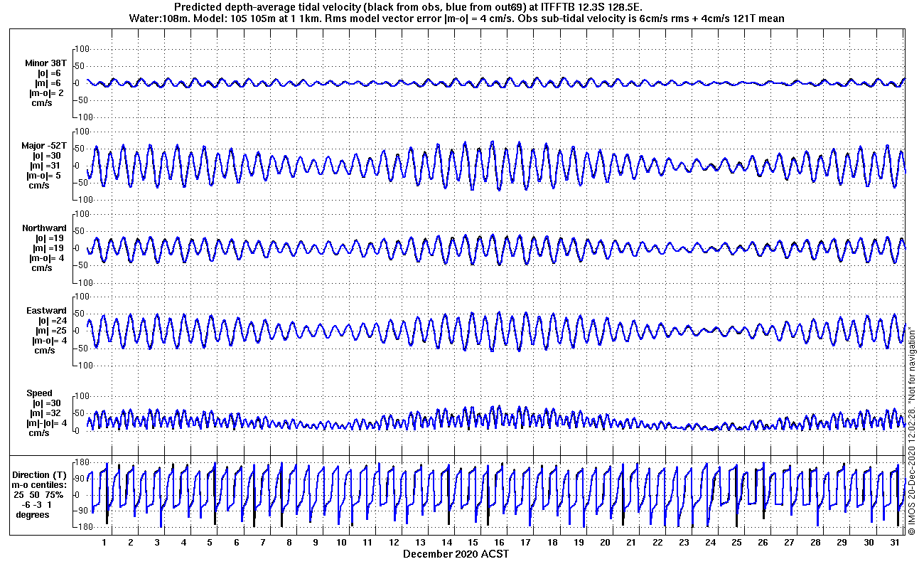This screenshot has width=924, height=569.
Task: Select the 'Major -52T' panel label
Action: pyautogui.click(x=44, y=146)
